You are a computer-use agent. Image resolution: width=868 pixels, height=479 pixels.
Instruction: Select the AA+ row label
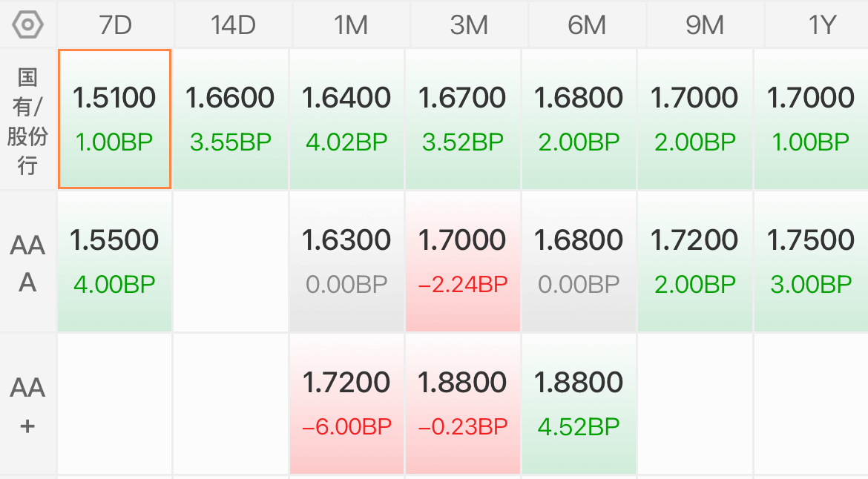click(x=27, y=404)
